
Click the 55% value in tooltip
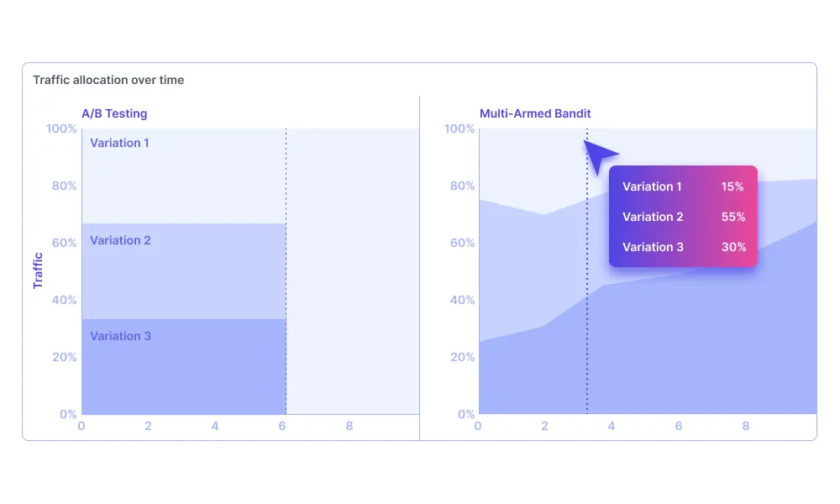pyautogui.click(x=732, y=217)
